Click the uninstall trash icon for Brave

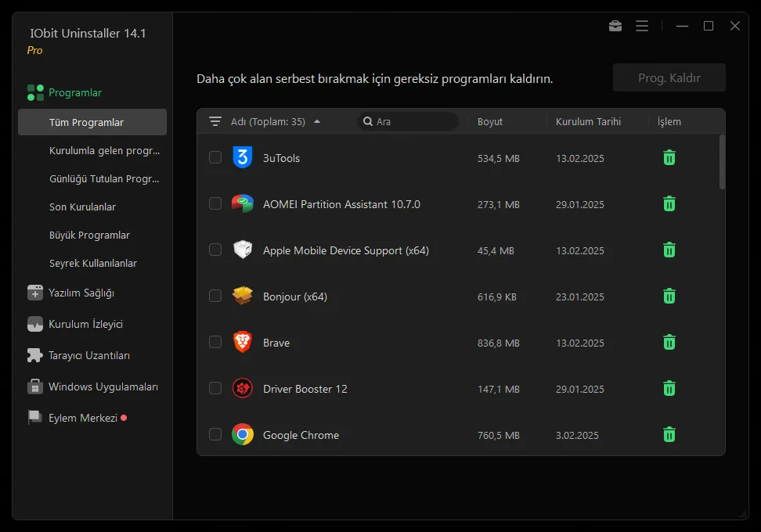(x=669, y=343)
